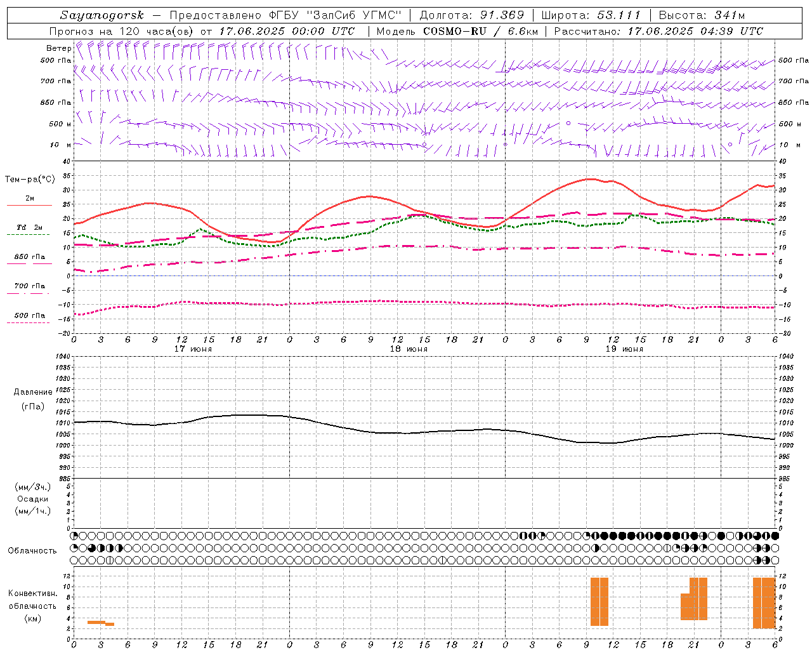This screenshot has height=650, width=812.
Task: Click the 'Давление' pressure panel label
Action: 33,392
